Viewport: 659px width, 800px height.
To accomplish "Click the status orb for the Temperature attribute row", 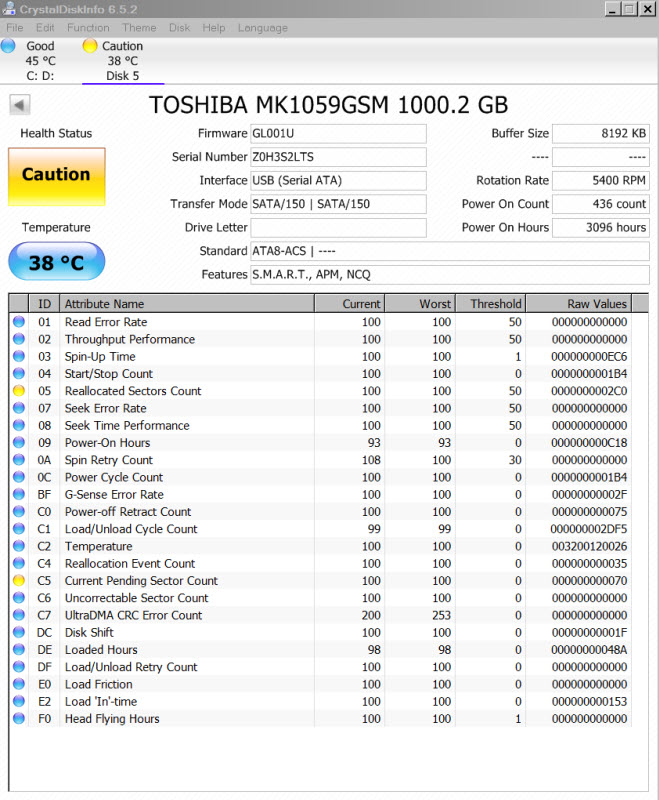I will coord(19,546).
